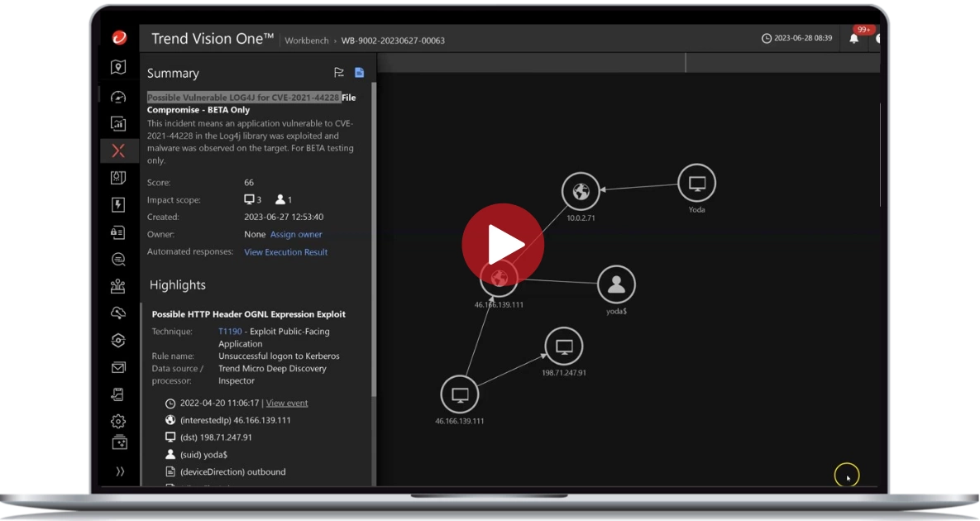
Task: Open the sidebar icon below the gear
Action: [119, 442]
